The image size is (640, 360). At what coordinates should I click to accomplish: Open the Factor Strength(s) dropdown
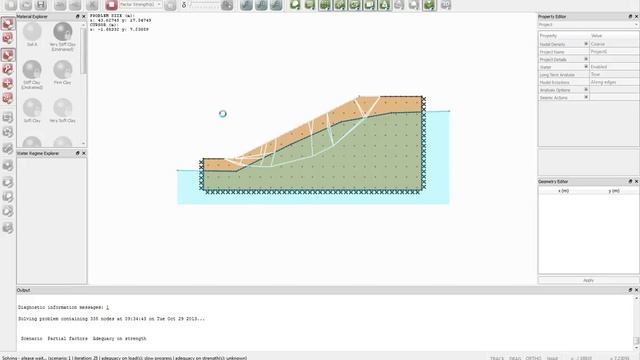141,4
